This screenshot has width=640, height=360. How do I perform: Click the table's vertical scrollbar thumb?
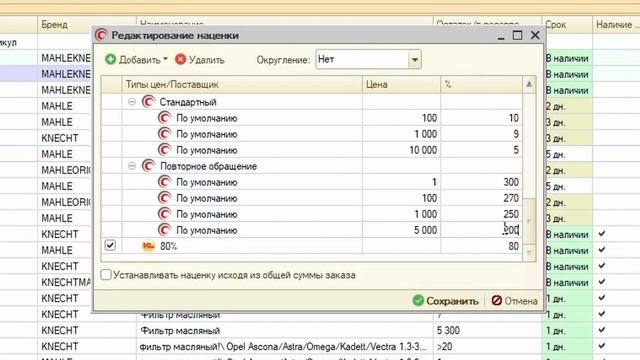(529, 220)
